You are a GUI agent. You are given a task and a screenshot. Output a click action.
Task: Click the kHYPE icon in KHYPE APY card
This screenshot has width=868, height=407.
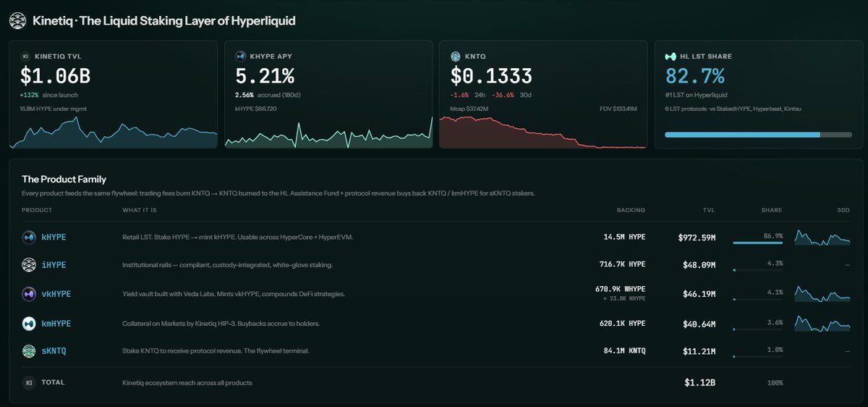click(x=241, y=56)
